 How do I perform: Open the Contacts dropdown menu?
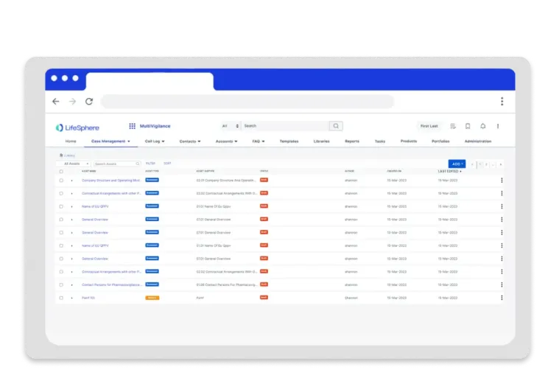click(x=190, y=141)
